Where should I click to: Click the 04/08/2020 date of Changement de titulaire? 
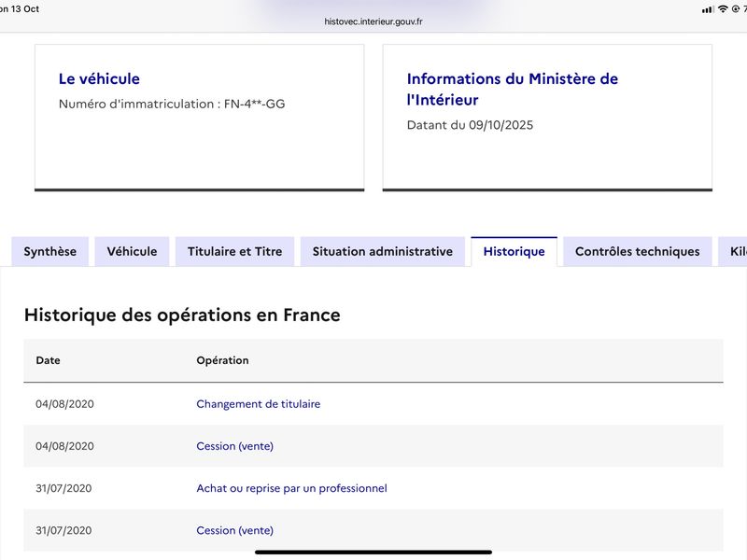[x=64, y=404]
